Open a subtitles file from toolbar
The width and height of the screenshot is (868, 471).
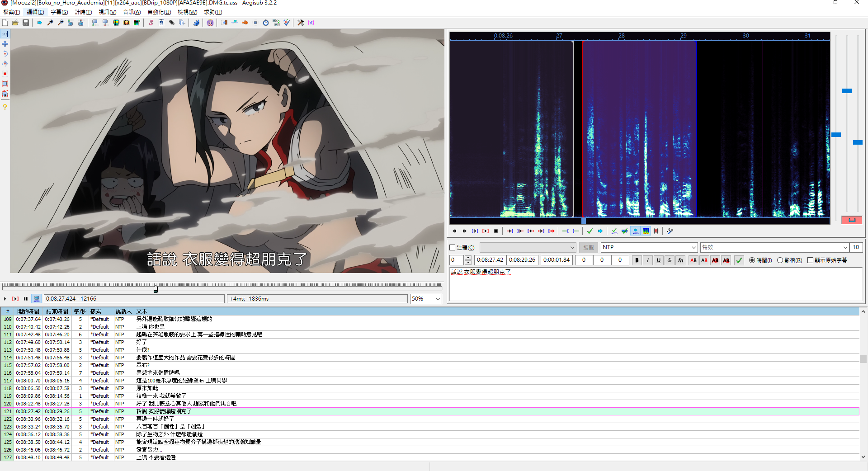pos(15,23)
